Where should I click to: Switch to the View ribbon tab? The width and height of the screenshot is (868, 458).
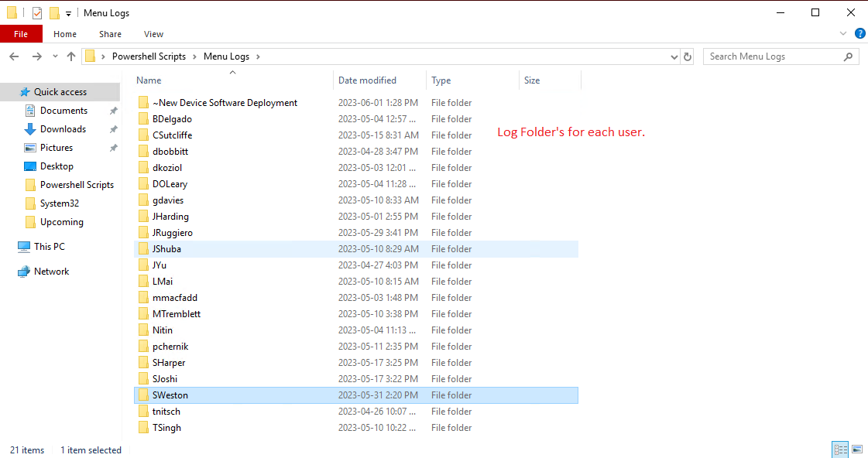tap(153, 33)
